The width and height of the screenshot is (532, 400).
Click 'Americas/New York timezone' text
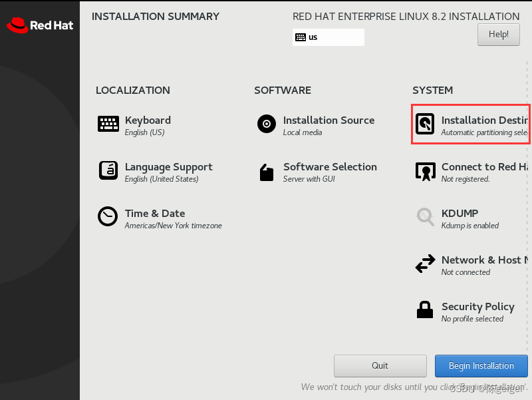click(173, 226)
